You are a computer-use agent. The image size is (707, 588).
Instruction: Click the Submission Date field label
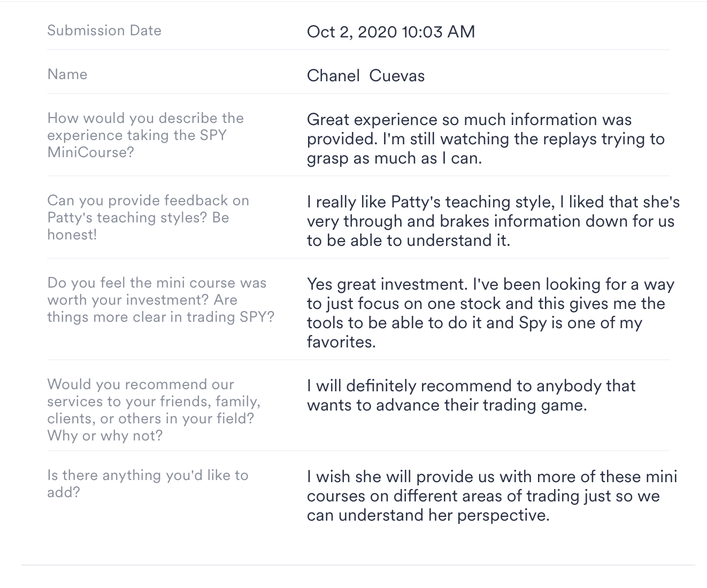104,30
